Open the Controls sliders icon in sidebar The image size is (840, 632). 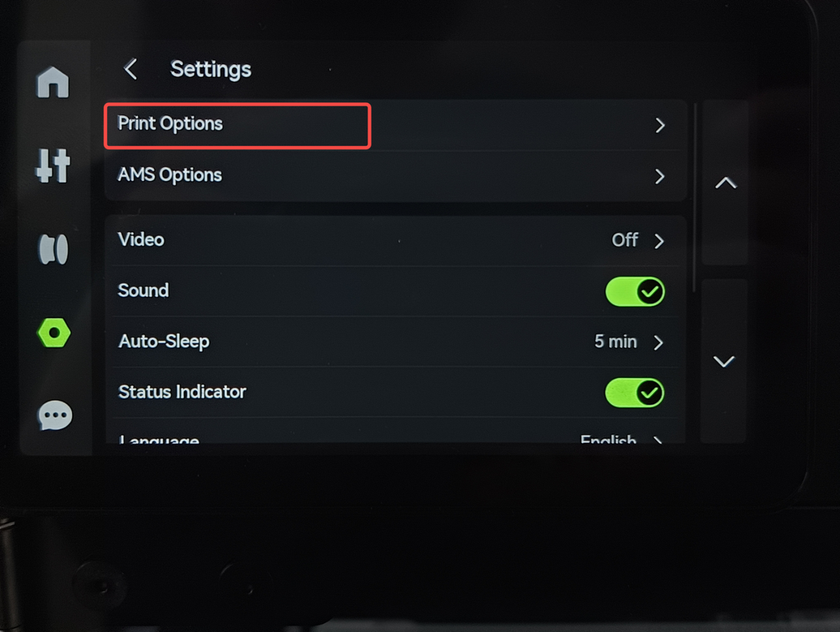[54, 166]
